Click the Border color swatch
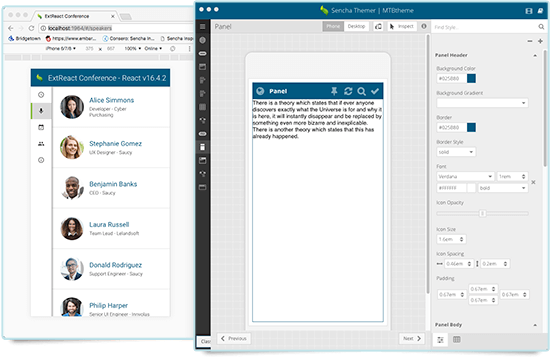The width and height of the screenshot is (550, 362). (x=471, y=127)
